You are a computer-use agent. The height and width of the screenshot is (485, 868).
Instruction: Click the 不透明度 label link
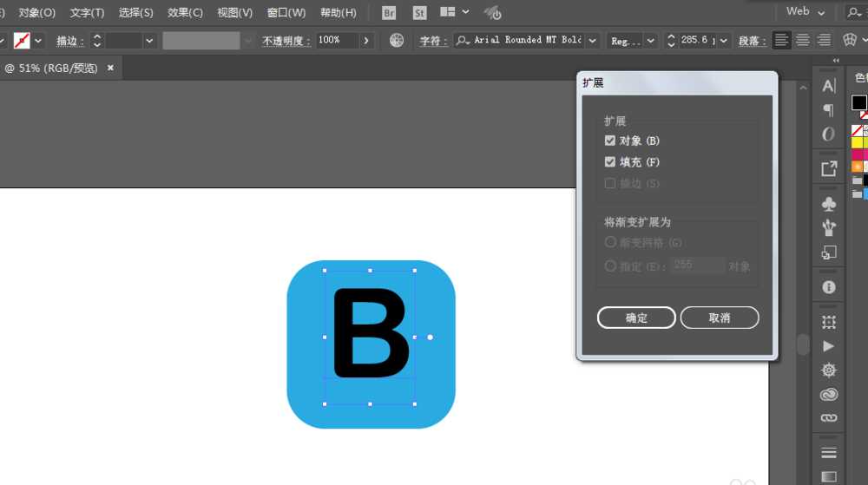coord(286,41)
